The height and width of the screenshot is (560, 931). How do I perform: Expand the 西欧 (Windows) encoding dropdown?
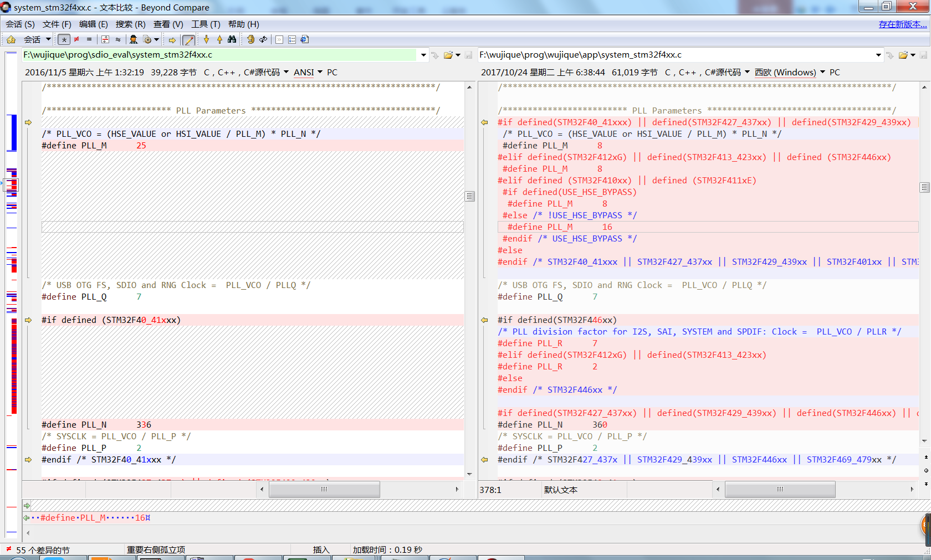pos(822,72)
